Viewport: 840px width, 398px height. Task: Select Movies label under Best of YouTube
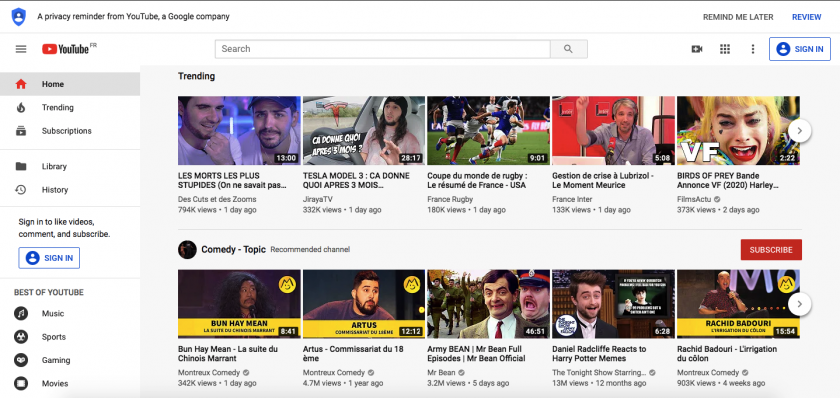coord(55,384)
